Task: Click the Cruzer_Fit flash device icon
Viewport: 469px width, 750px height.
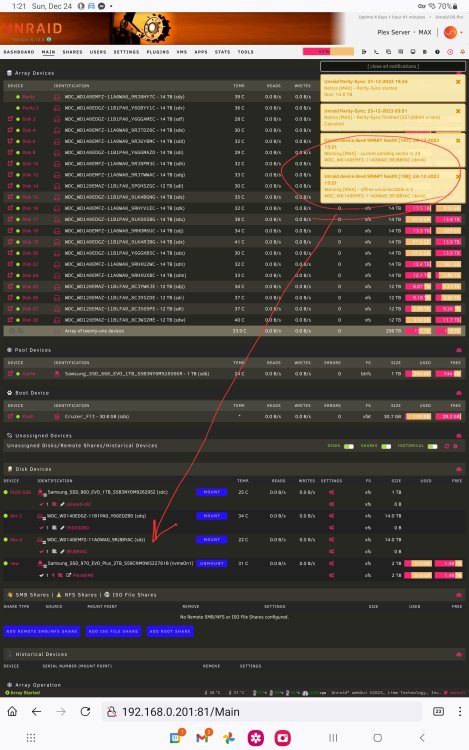Action: pyautogui.click(x=57, y=417)
